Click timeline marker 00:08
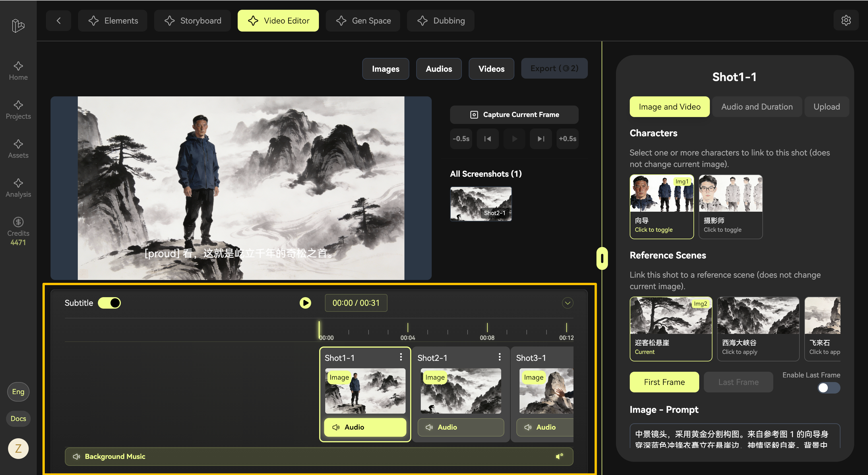The image size is (868, 475). click(x=487, y=332)
